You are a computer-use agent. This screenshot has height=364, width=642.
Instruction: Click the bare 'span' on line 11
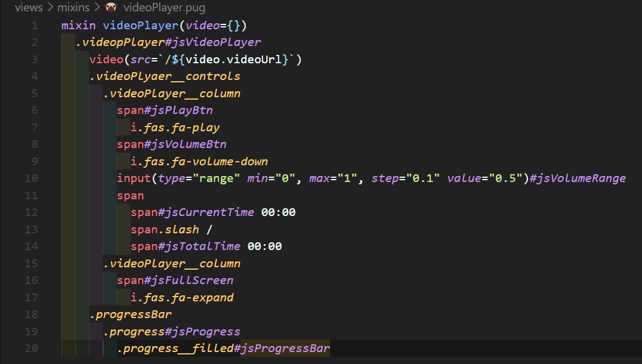click(x=131, y=196)
